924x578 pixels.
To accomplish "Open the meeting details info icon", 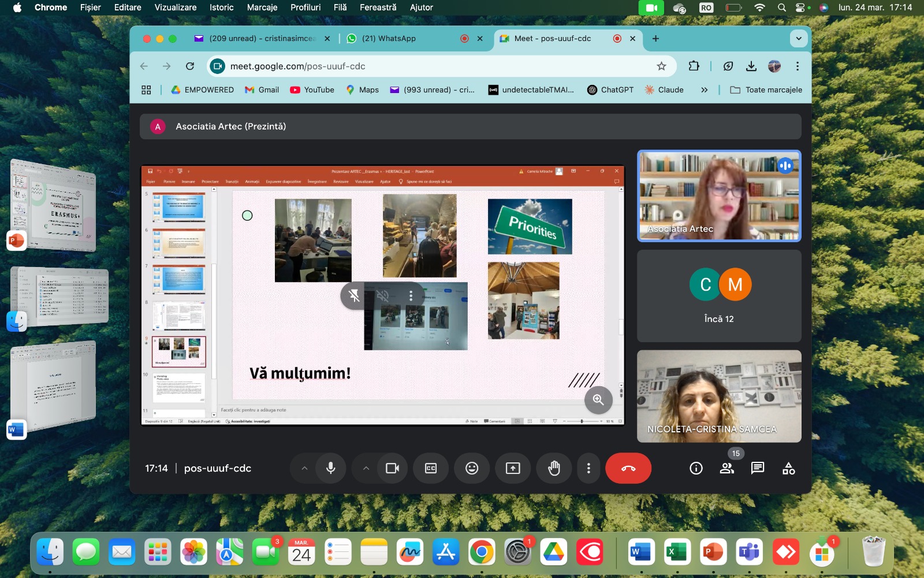I will point(696,468).
